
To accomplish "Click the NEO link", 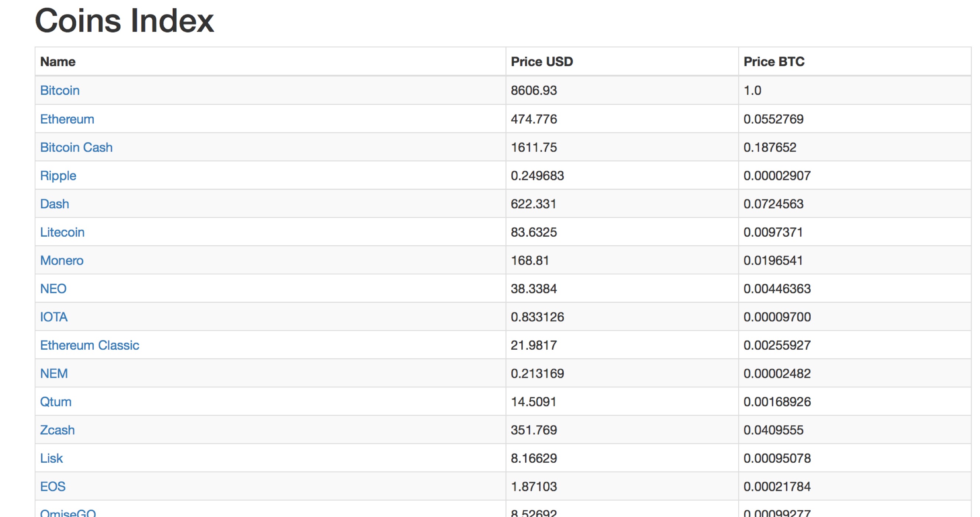I will (x=53, y=288).
